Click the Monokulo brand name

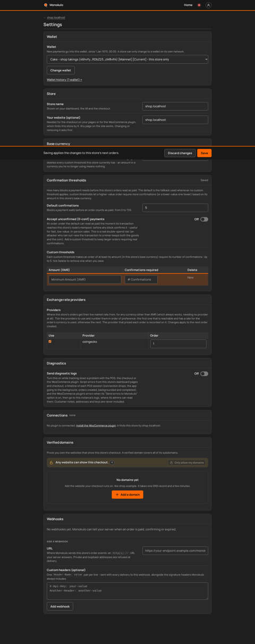[x=56, y=5]
